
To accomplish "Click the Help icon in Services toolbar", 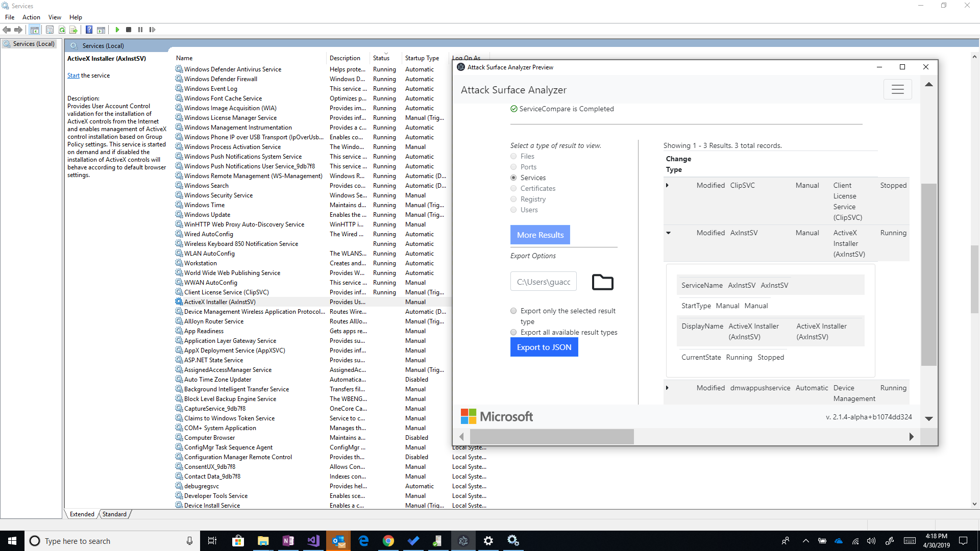I will point(89,30).
